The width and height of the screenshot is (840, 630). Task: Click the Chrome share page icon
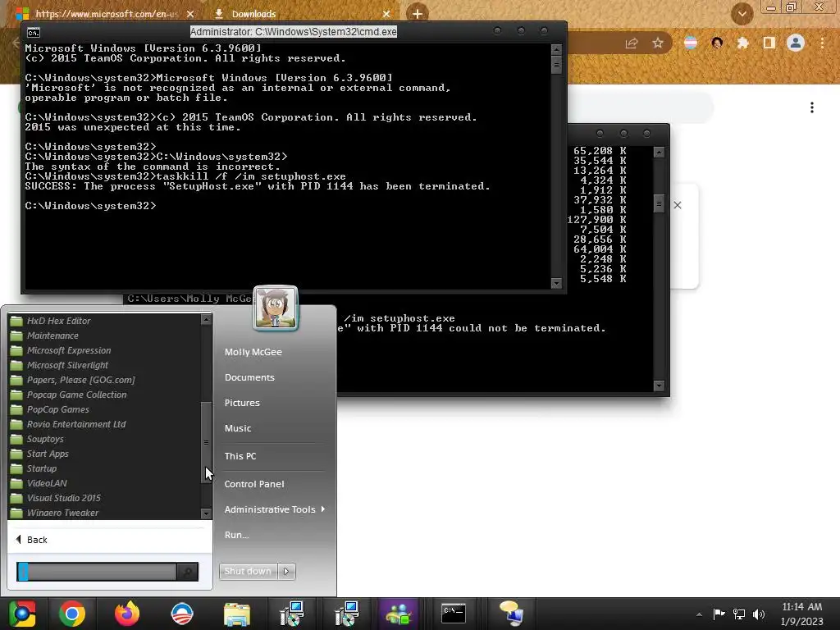(x=632, y=43)
